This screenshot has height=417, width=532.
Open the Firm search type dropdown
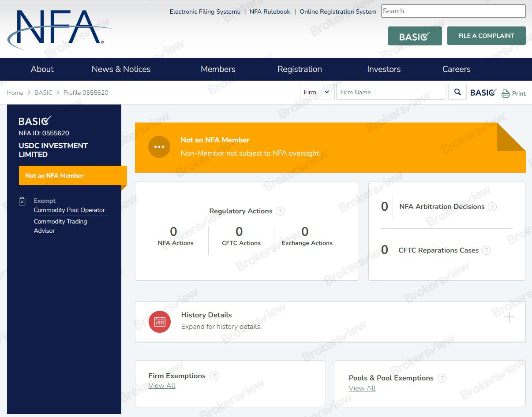point(317,92)
